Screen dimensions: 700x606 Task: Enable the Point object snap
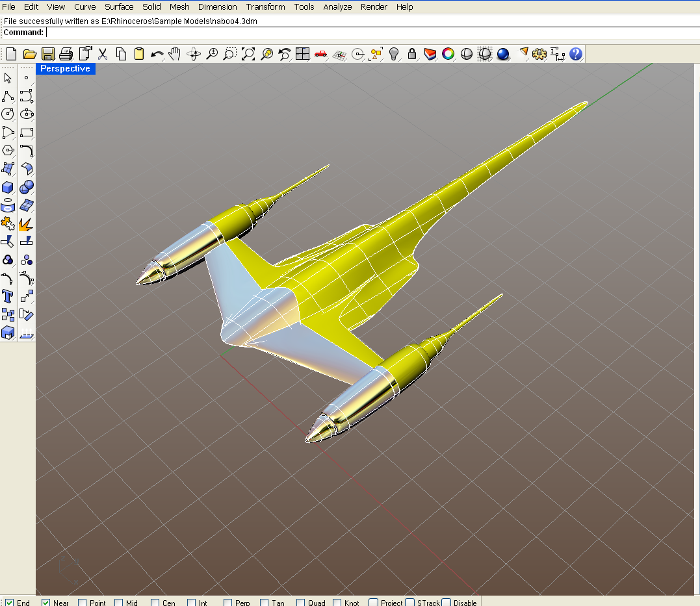click(x=82, y=603)
